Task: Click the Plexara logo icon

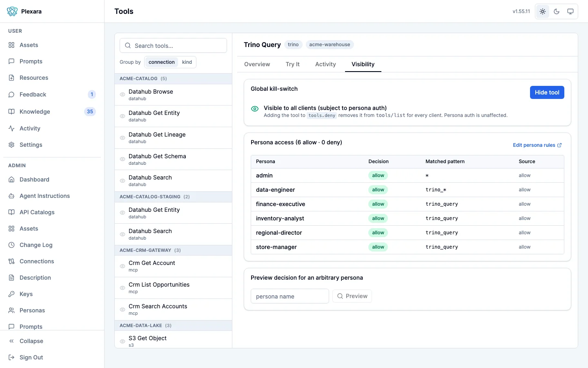Action: click(x=12, y=11)
